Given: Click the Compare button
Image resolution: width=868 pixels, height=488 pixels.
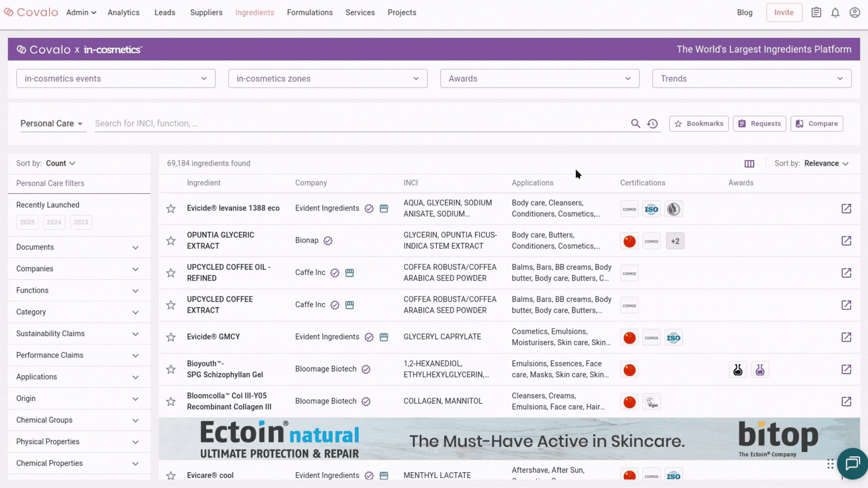Looking at the screenshot, I should tap(816, 123).
